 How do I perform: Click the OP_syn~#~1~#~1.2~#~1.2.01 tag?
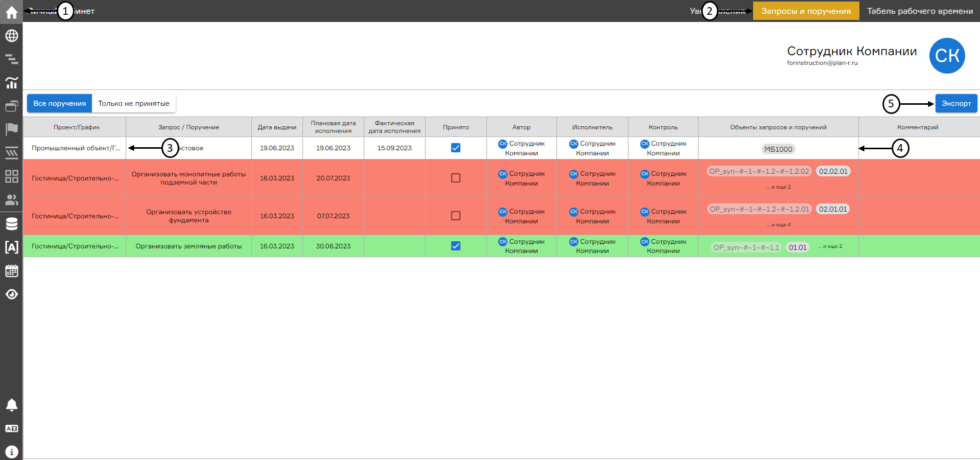759,209
